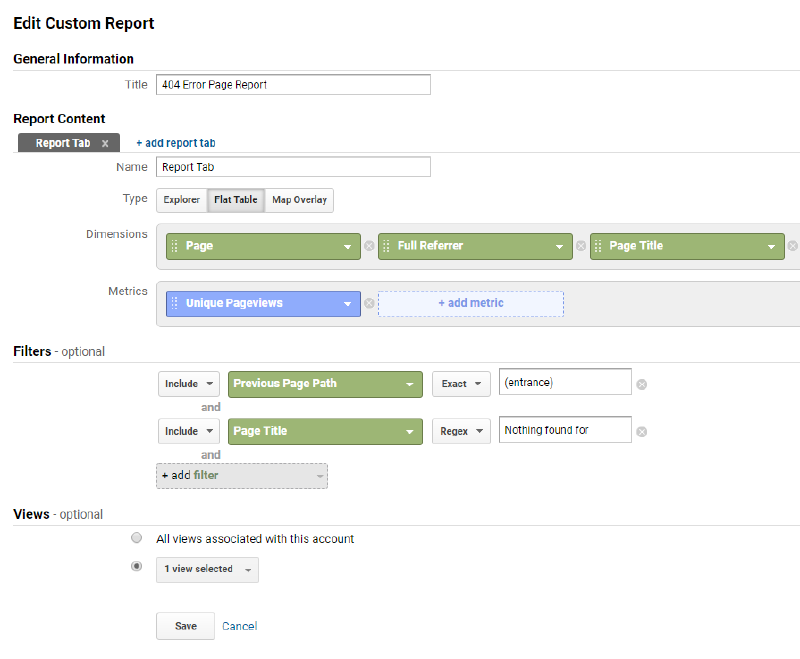The width and height of the screenshot is (800, 659).
Task: Select the Flat Table report type
Action: 236,200
